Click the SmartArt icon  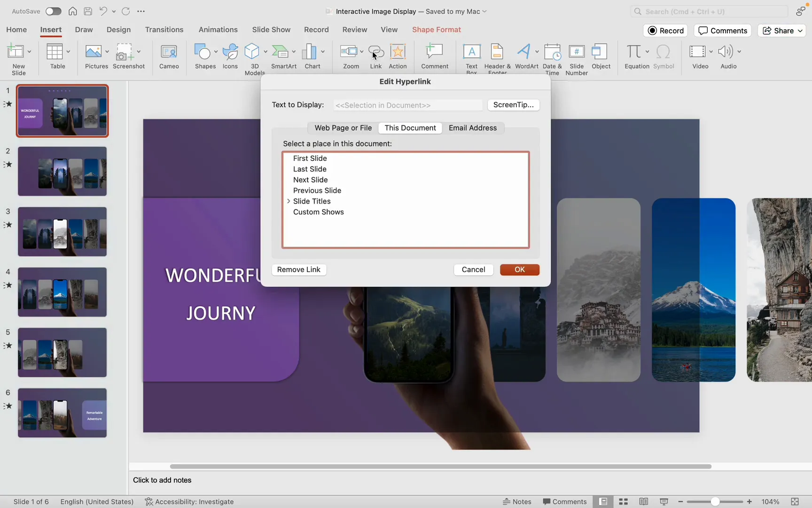pos(281,52)
